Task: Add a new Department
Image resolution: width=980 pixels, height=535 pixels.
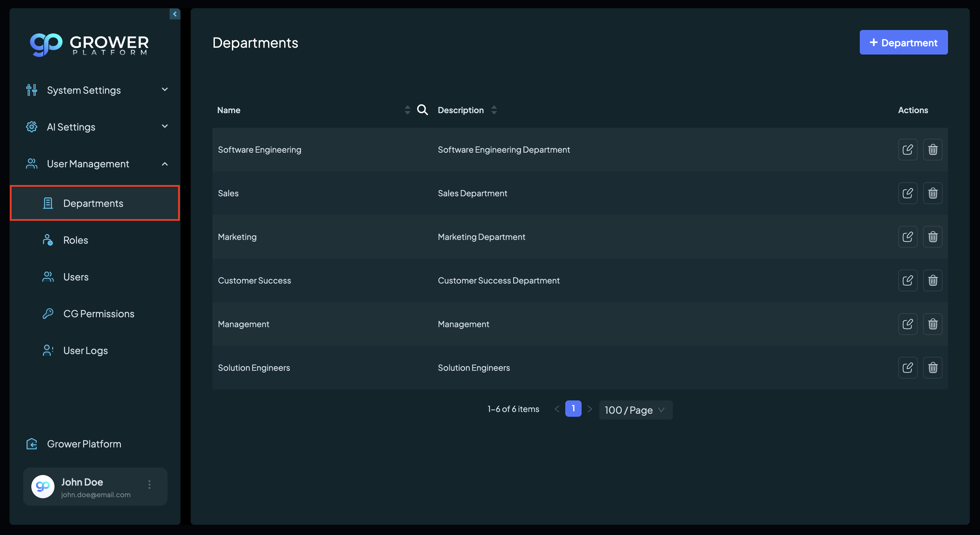Action: 903,42
